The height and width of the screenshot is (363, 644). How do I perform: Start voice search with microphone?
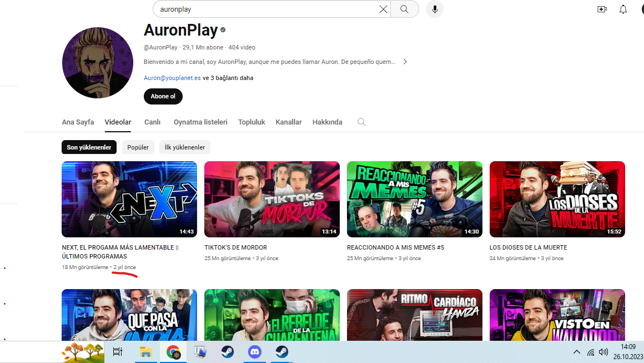435,9
